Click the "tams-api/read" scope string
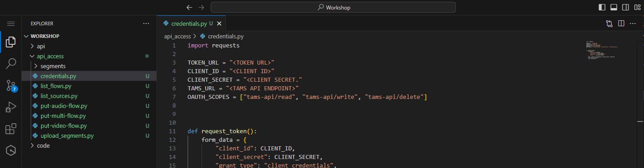The width and height of the screenshot is (644, 168). [270, 97]
